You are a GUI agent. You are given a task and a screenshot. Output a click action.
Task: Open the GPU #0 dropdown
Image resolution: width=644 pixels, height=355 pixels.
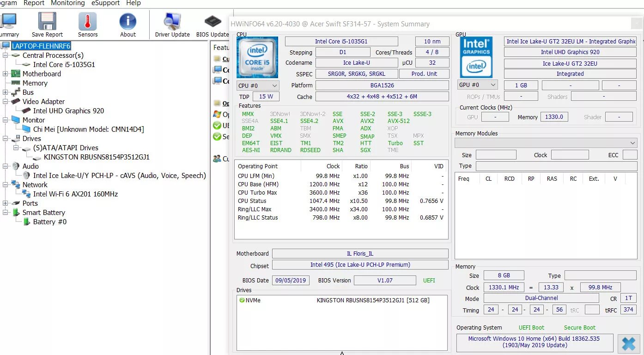click(477, 85)
